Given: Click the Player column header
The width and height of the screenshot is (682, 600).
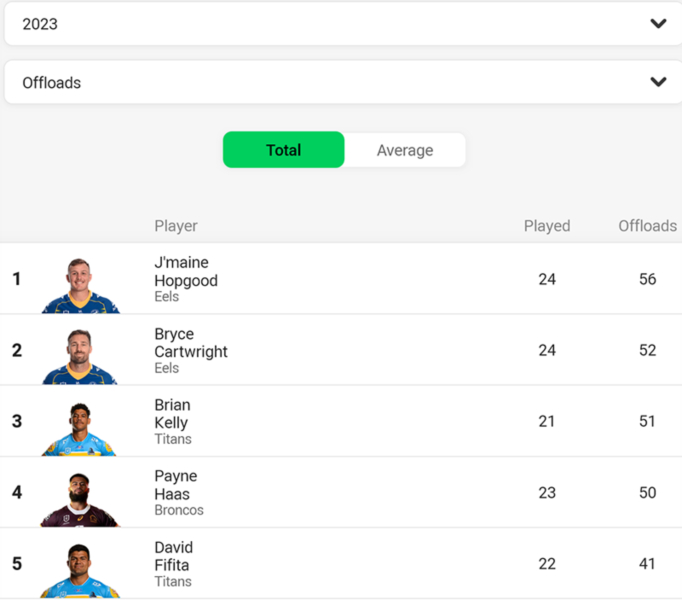Looking at the screenshot, I should click(x=176, y=226).
